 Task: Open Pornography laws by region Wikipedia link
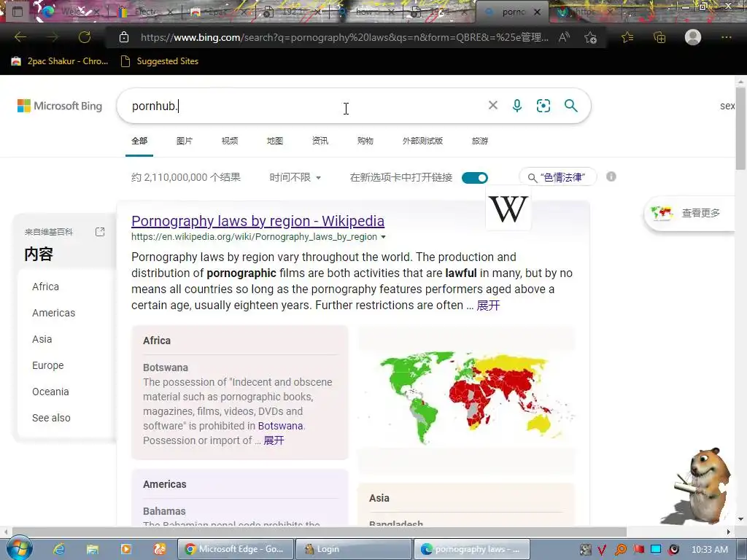coord(258,221)
